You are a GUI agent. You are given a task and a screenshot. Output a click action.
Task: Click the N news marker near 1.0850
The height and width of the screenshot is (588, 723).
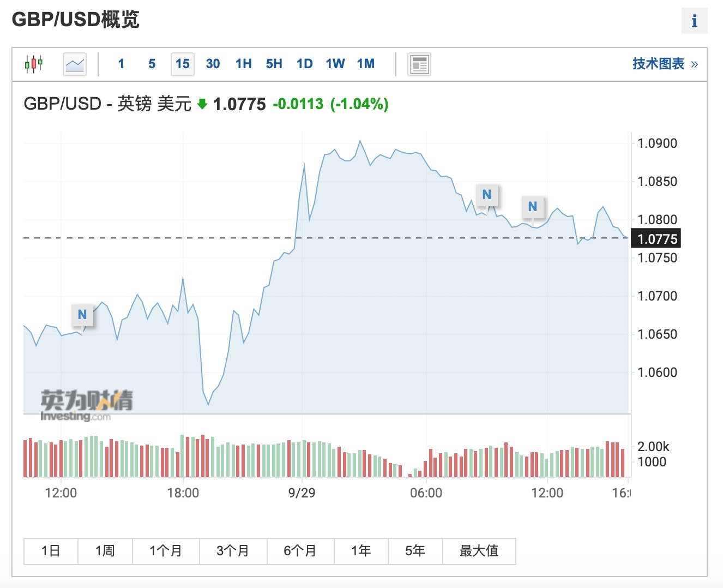point(487,195)
